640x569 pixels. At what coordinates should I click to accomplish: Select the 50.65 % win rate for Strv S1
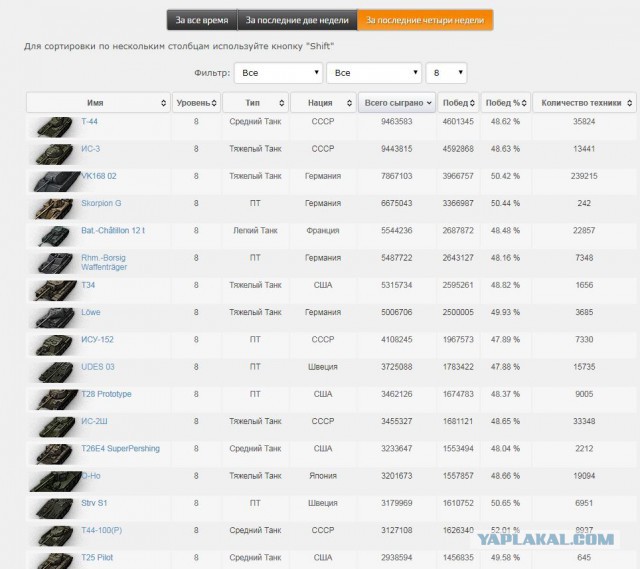(x=505, y=503)
